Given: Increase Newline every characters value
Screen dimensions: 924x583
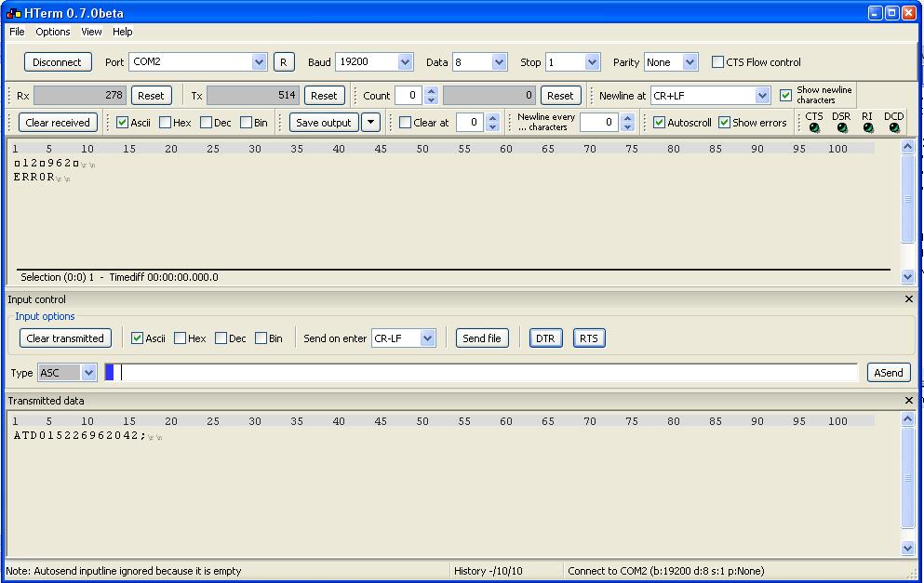Looking at the screenshot, I should 627,118.
